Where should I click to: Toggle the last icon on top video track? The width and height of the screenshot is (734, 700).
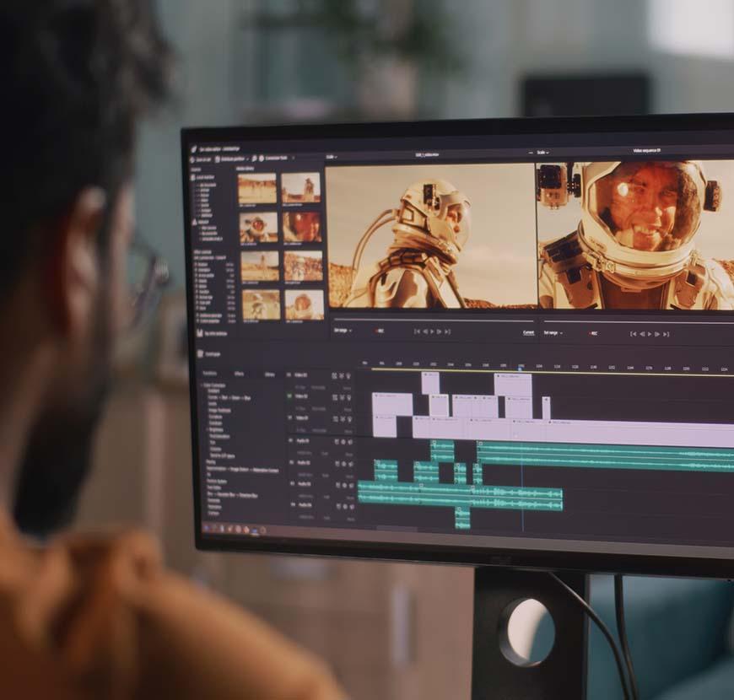point(348,375)
